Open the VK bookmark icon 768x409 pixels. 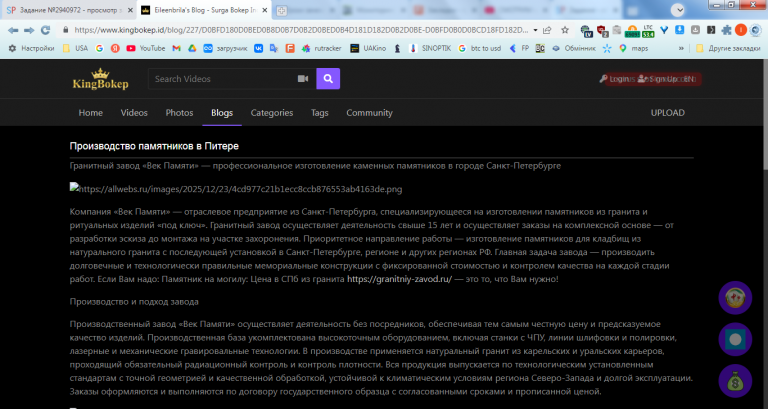click(258, 48)
